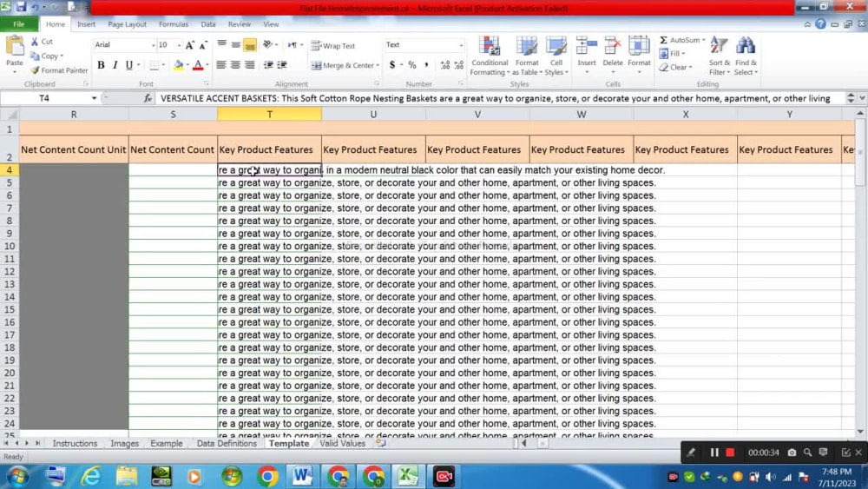
Task: Open the Text number format dropdown
Action: [461, 45]
